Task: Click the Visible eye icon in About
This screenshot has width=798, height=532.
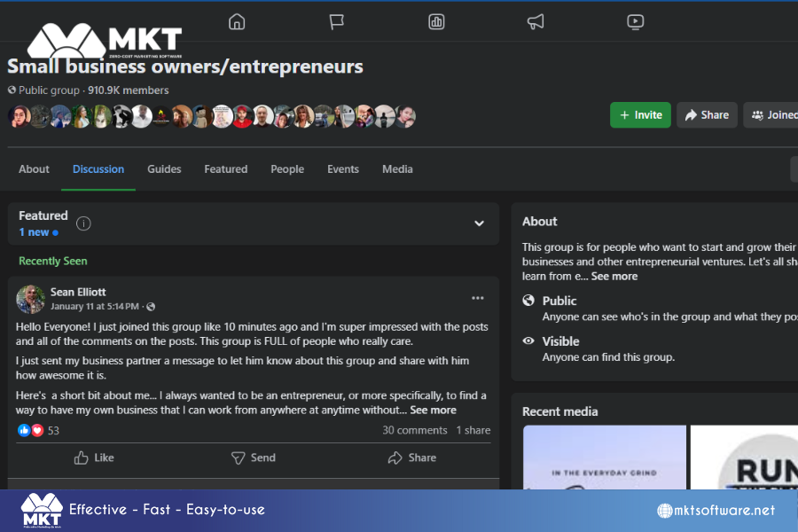Action: click(528, 340)
